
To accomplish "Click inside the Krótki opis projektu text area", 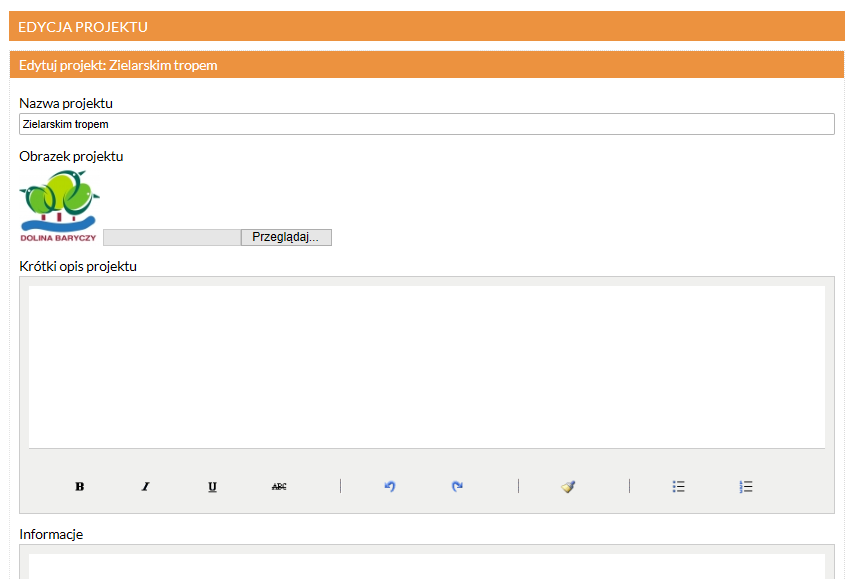I will [x=427, y=367].
